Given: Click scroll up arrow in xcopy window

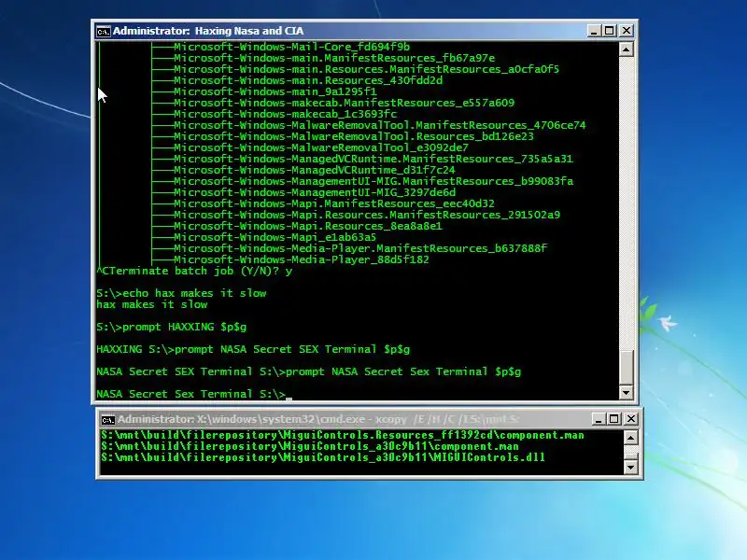Looking at the screenshot, I should pyautogui.click(x=631, y=438).
